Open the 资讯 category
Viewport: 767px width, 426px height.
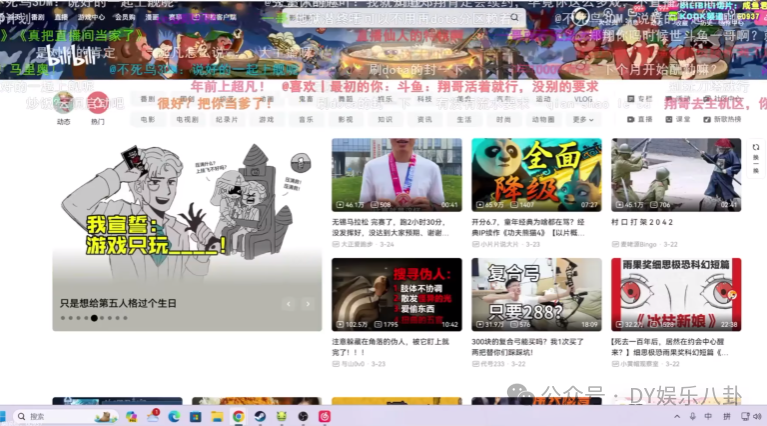coord(425,119)
